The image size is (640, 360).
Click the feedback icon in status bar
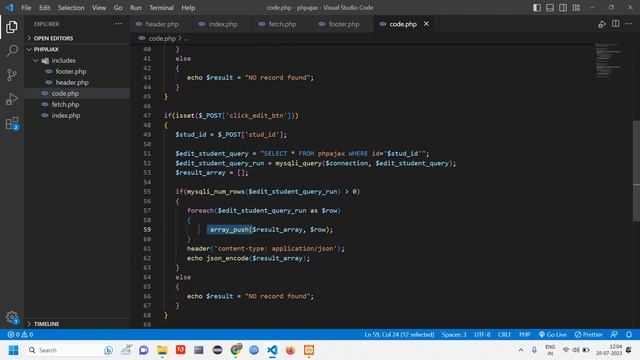point(614,334)
